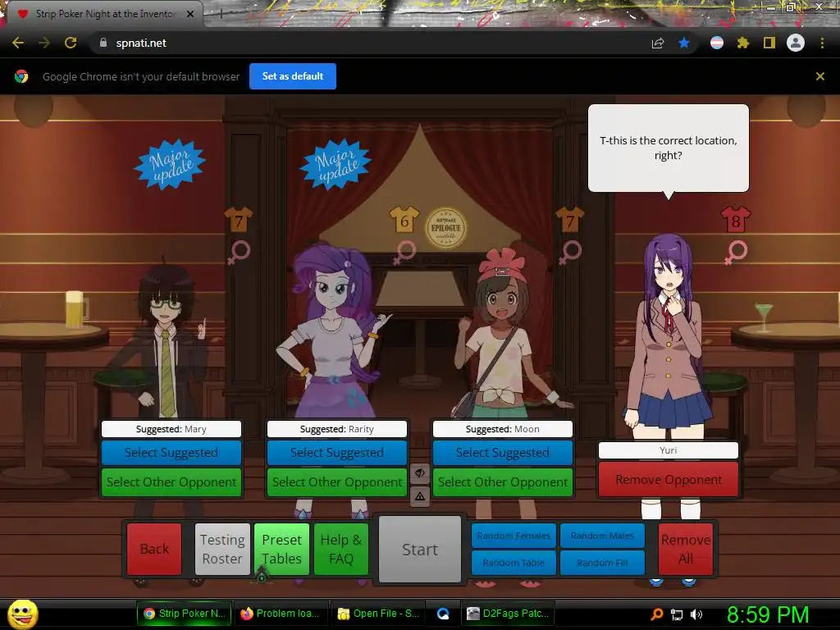Open Help & FAQ
Image resolution: width=840 pixels, height=630 pixels.
coord(341,549)
